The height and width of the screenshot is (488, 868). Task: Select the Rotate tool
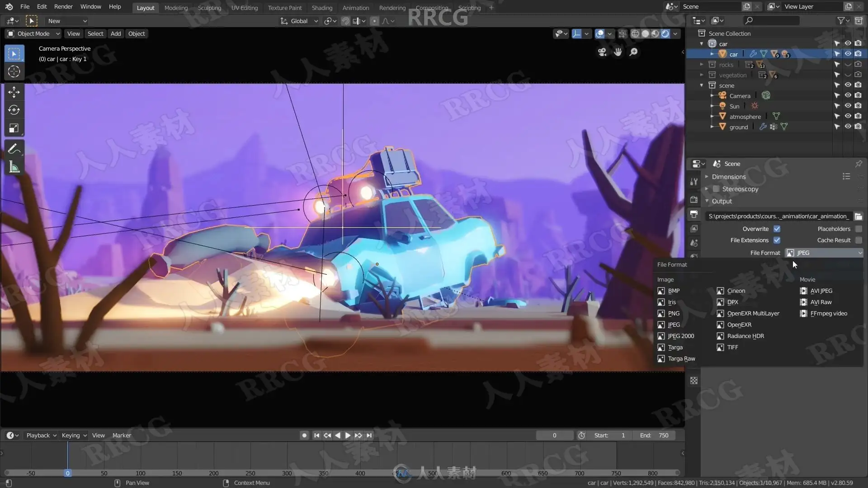14,110
